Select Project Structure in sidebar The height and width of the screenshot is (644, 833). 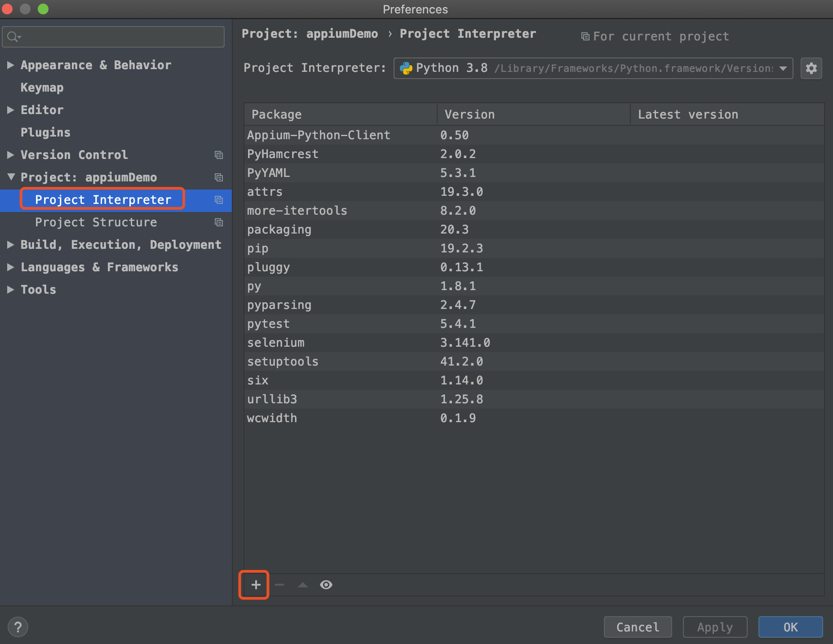(96, 222)
